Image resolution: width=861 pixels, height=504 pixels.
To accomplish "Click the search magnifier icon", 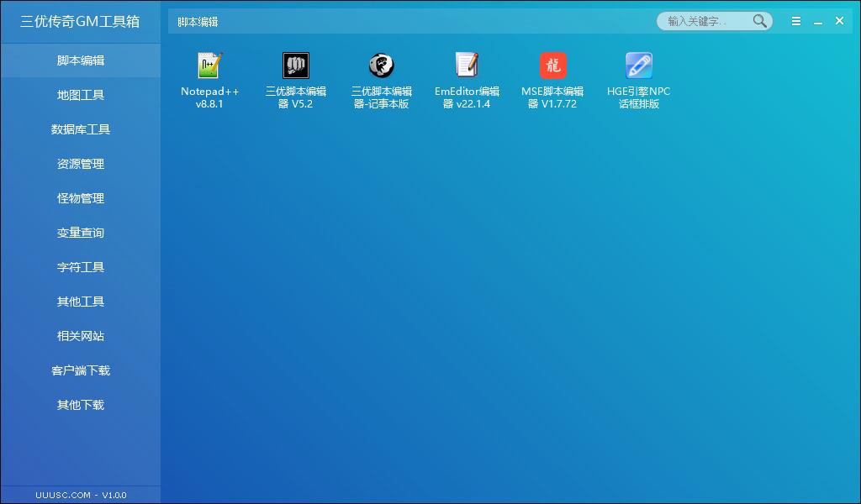I will pos(759,21).
